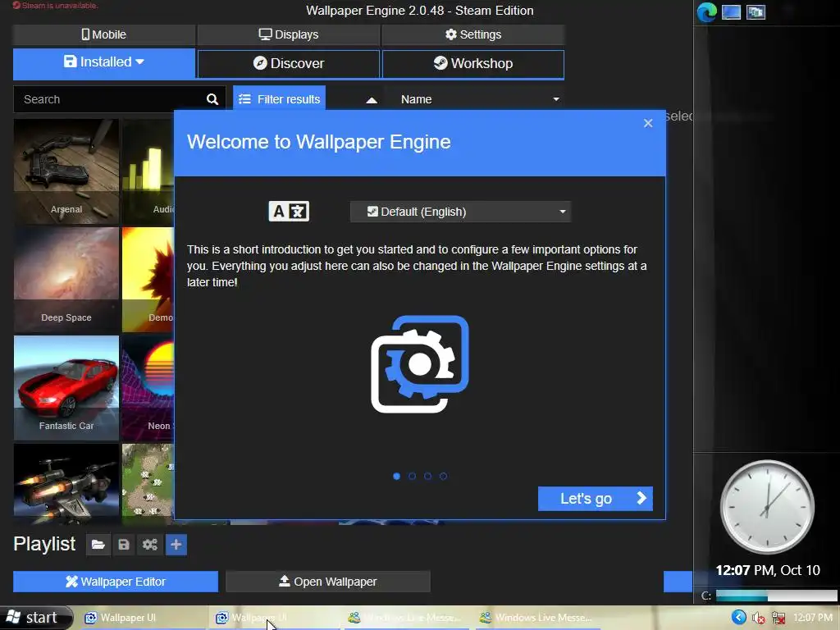
Task: Click the Let's go button
Action: (596, 499)
